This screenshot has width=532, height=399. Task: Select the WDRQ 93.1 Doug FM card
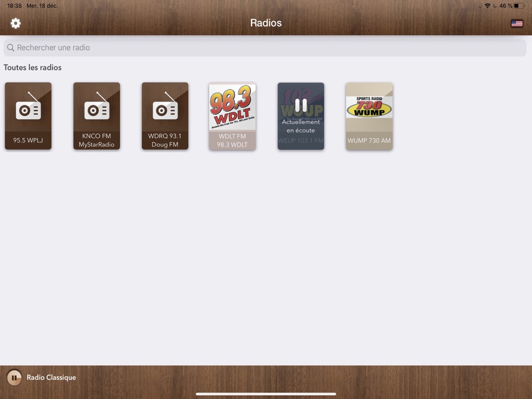pyautogui.click(x=165, y=115)
